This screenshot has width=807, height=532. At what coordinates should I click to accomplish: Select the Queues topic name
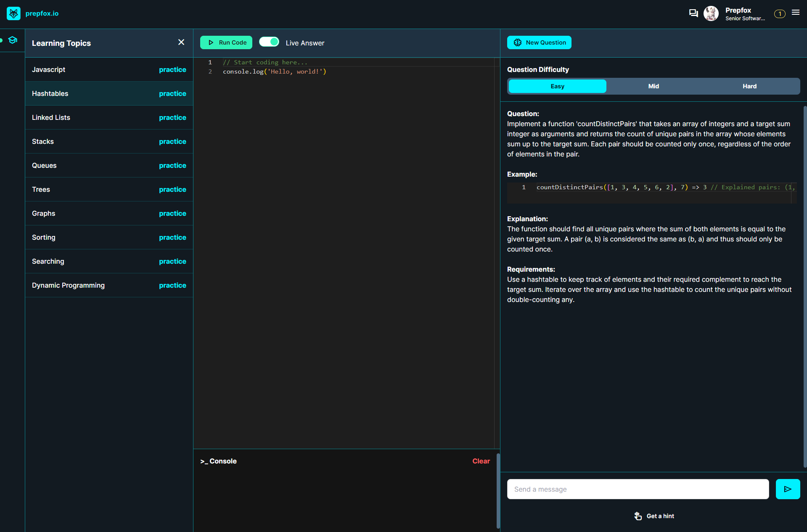(x=44, y=166)
